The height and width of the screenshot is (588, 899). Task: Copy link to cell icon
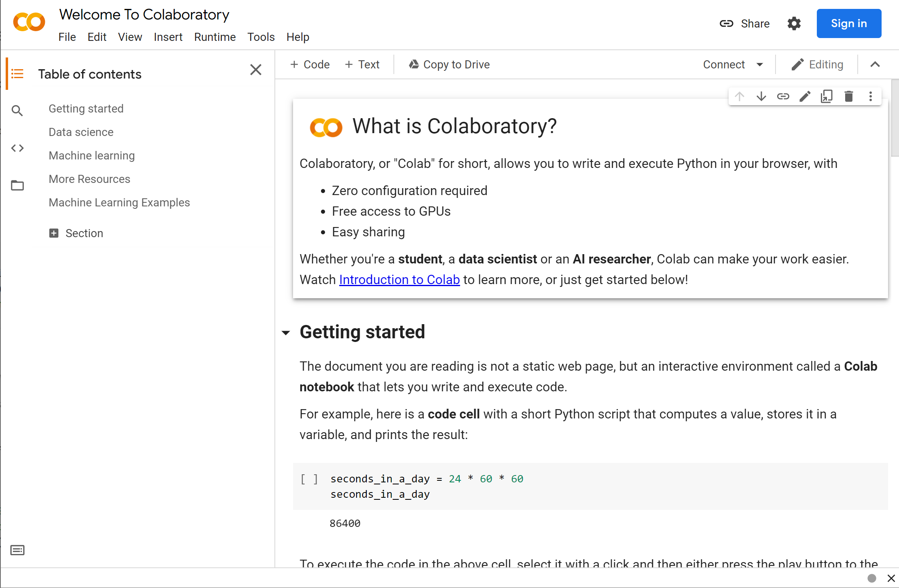point(783,96)
